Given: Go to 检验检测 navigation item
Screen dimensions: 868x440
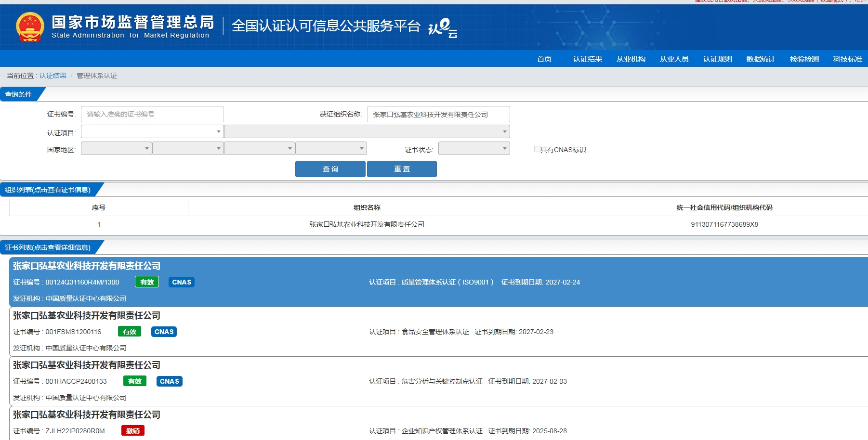Looking at the screenshot, I should click(x=804, y=59).
